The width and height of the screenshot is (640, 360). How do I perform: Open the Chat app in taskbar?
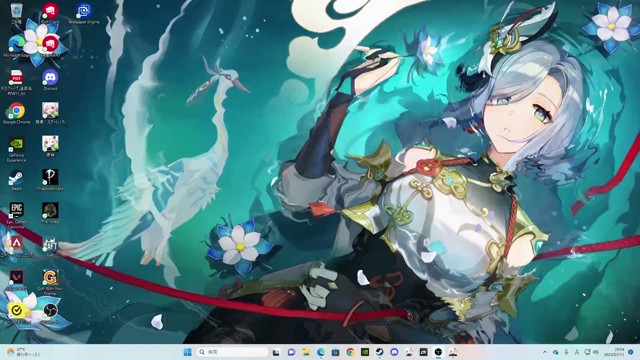coord(291,352)
